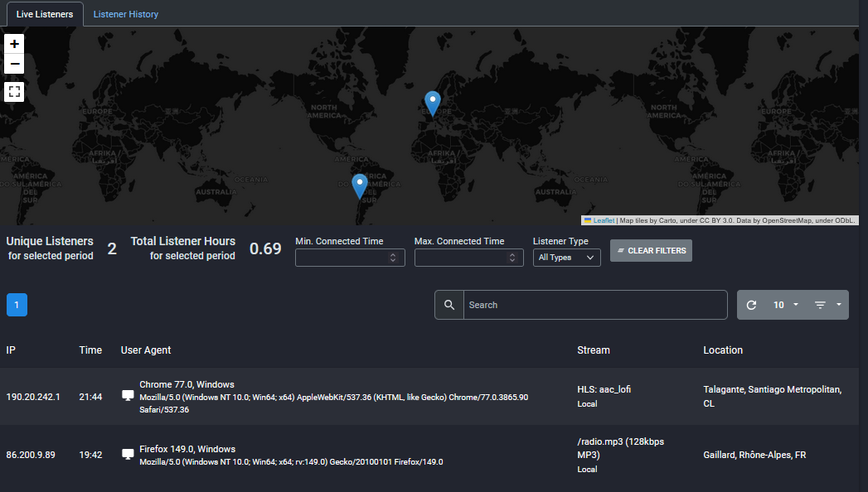868x492 pixels.
Task: Open the column filter dropdown
Action: click(x=827, y=305)
